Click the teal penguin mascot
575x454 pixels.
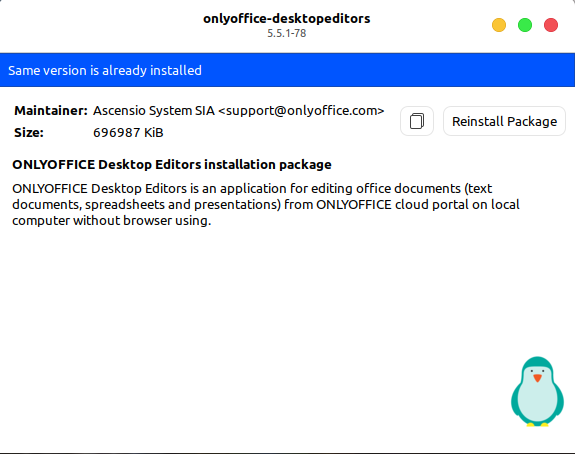click(x=537, y=392)
